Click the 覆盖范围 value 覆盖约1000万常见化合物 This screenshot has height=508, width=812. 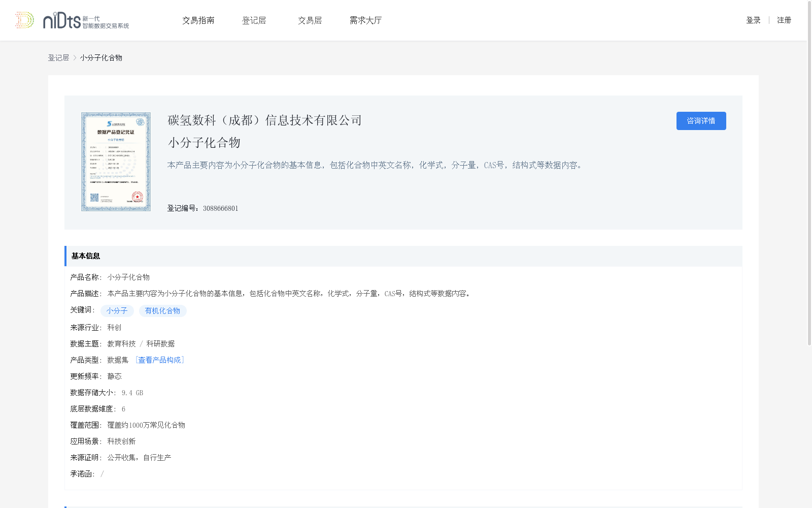click(146, 425)
